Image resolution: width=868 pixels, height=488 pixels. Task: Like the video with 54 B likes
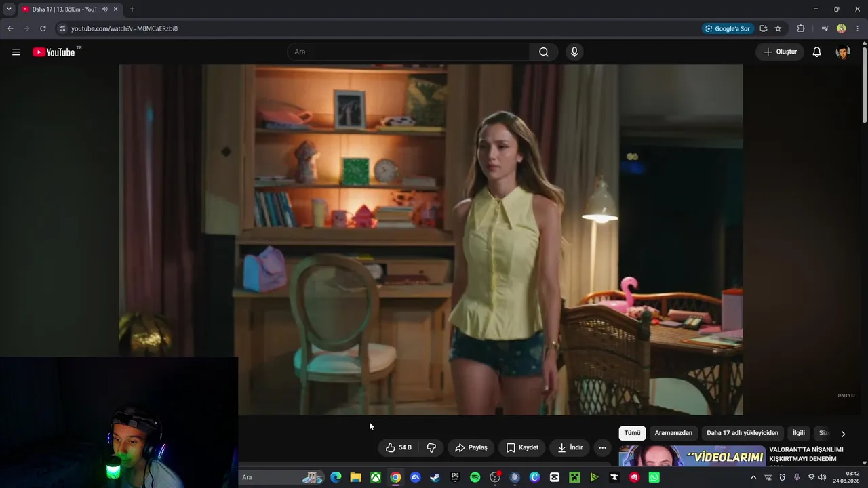399,447
